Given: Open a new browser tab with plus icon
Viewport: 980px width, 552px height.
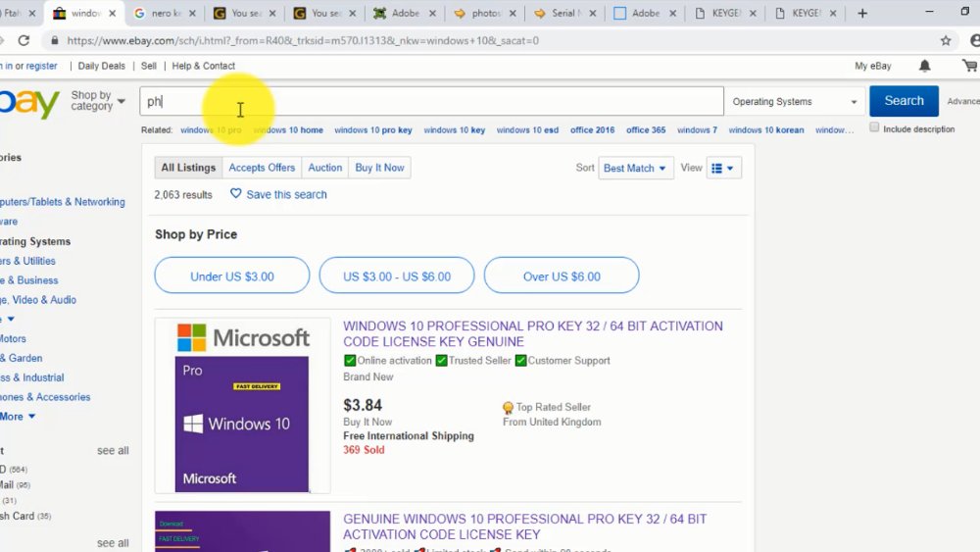Looking at the screenshot, I should point(862,13).
